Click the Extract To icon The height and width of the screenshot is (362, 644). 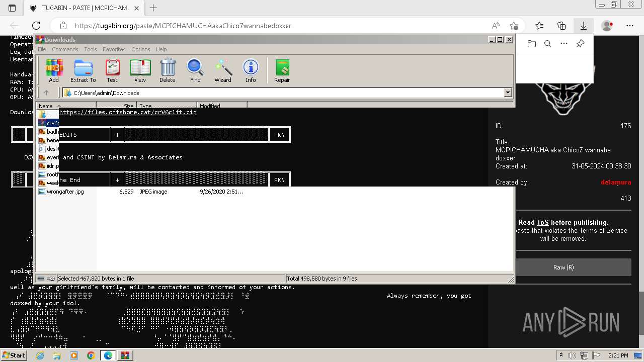click(83, 71)
